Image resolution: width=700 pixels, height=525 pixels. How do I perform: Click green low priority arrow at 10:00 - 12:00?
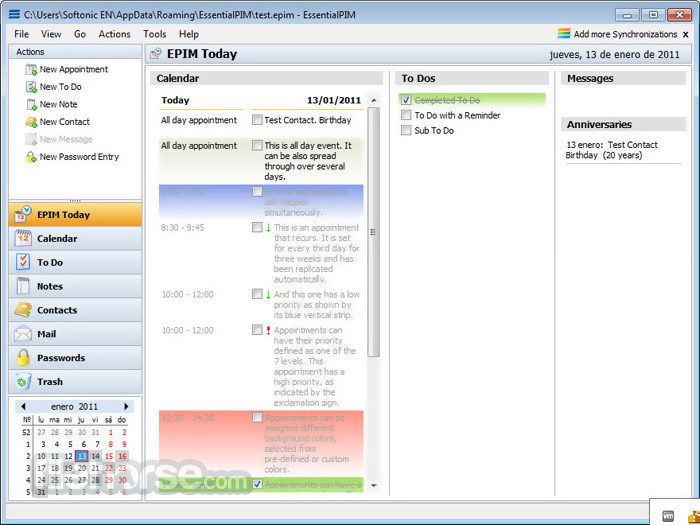click(x=268, y=295)
